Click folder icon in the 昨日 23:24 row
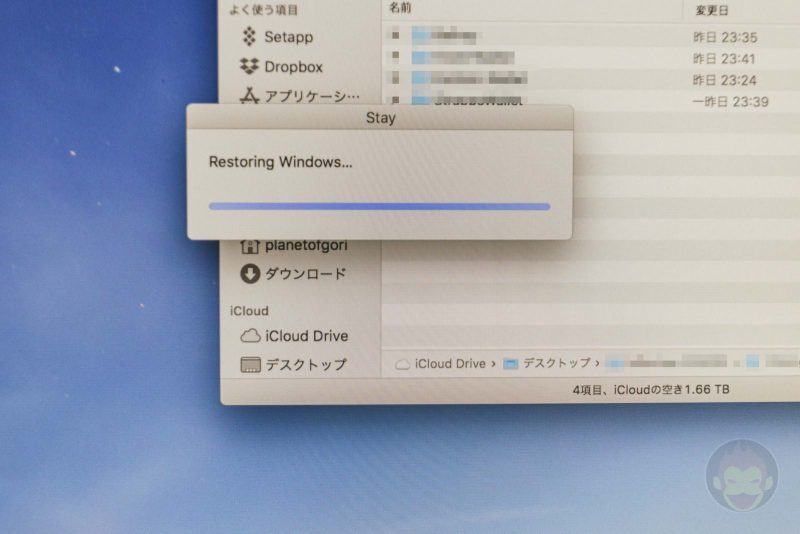Screen dimensions: 800x534 420,78
